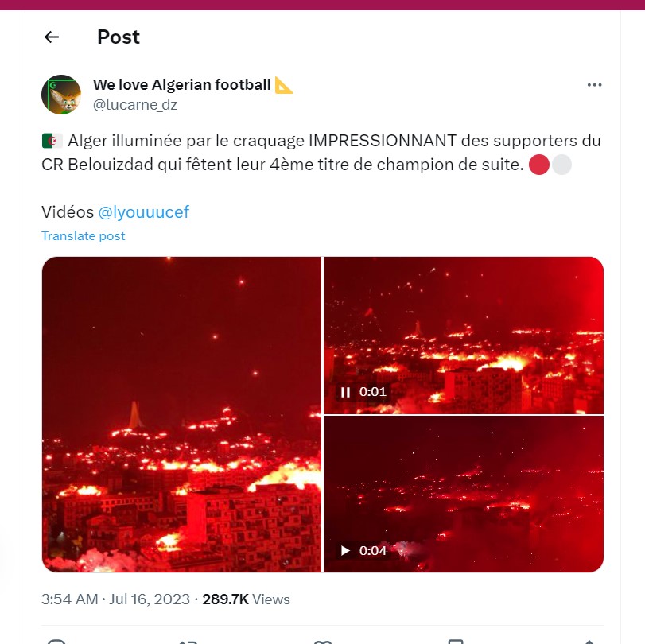The image size is (645, 644).
Task: Open the large left video thumbnail
Action: pyautogui.click(x=181, y=414)
